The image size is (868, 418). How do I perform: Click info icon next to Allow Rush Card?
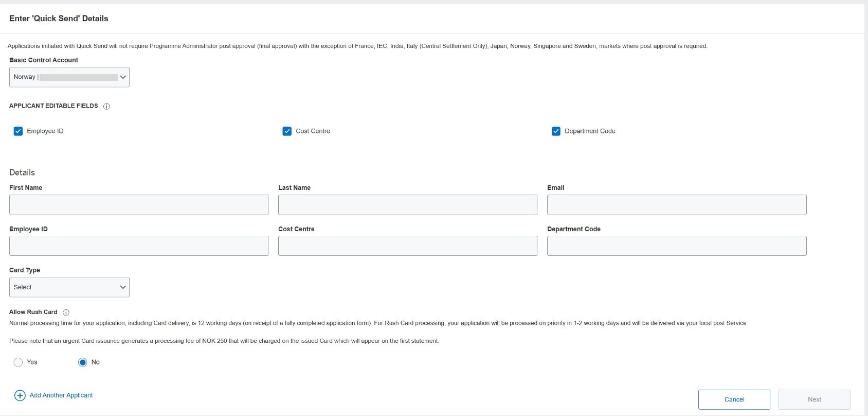(66, 312)
